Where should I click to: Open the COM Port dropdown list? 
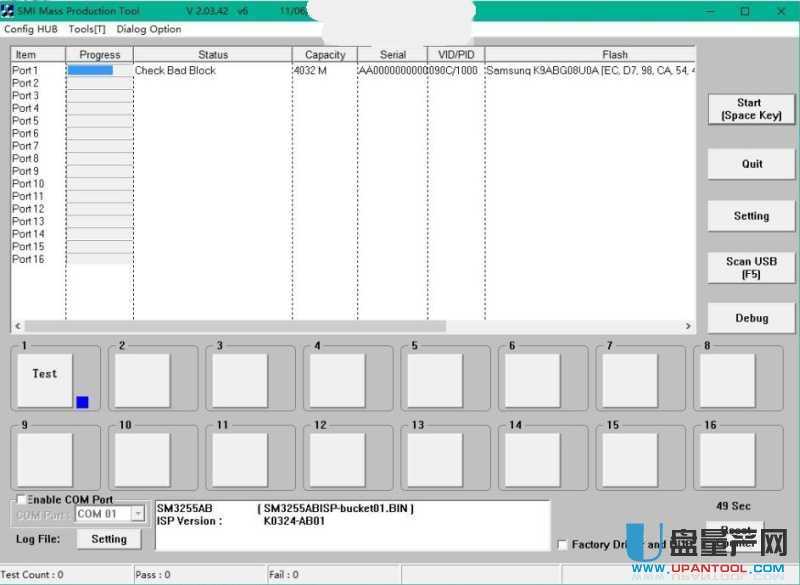(x=138, y=514)
